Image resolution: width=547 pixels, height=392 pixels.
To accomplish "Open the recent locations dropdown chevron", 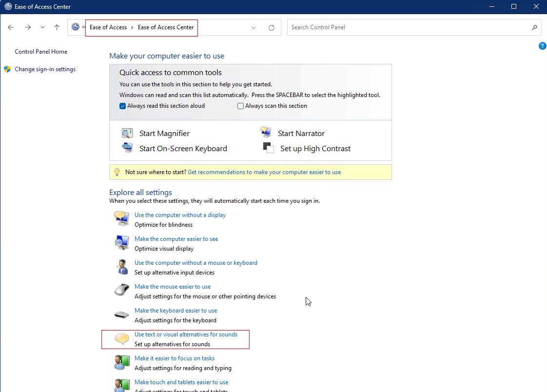I will [42, 27].
